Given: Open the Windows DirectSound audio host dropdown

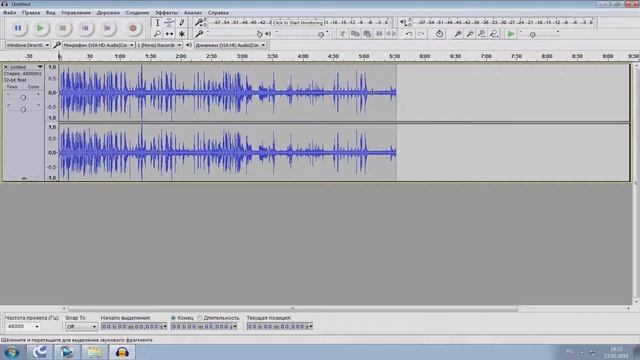Looking at the screenshot, I should tap(27, 45).
